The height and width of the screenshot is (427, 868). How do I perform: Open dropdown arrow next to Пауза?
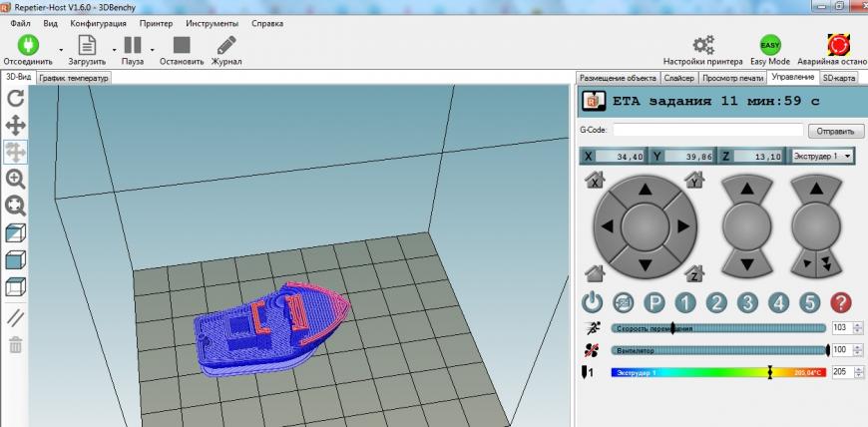tap(153, 49)
